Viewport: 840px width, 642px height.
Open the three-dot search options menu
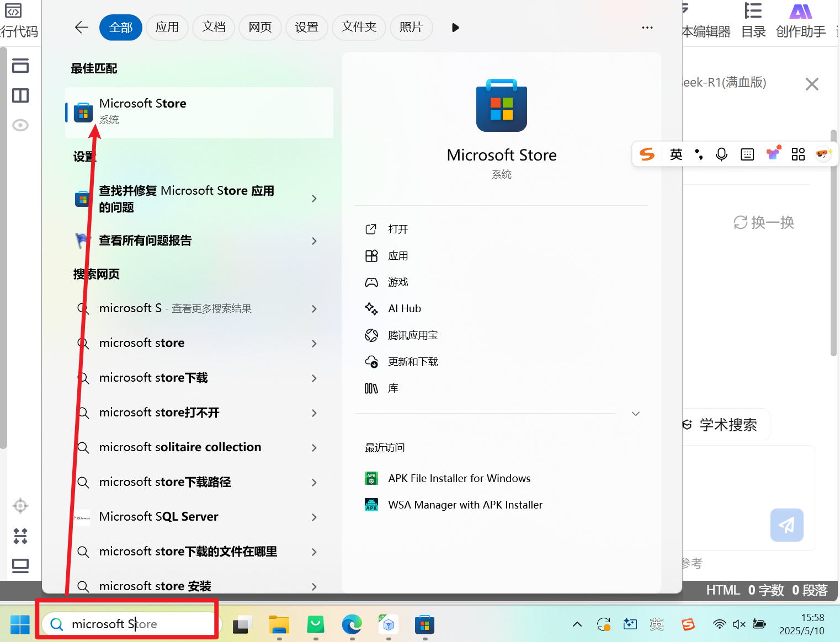pos(647,28)
